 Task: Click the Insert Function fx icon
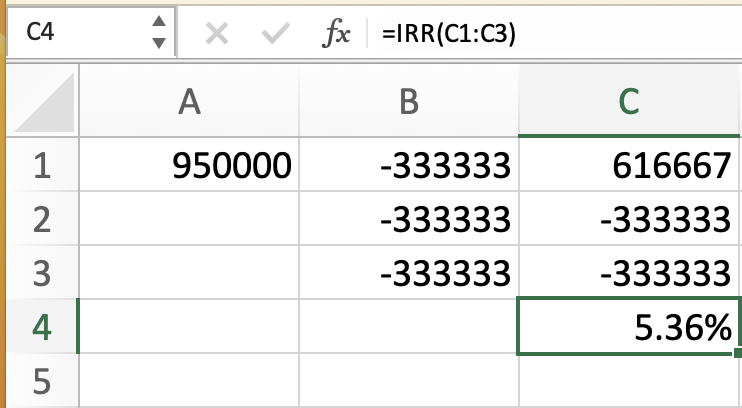(x=336, y=33)
